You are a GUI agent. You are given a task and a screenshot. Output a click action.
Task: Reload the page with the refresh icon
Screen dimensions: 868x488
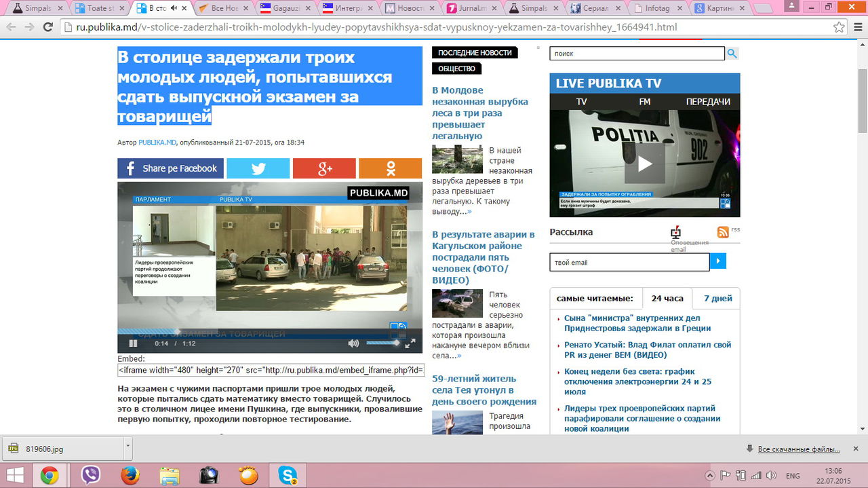click(47, 28)
